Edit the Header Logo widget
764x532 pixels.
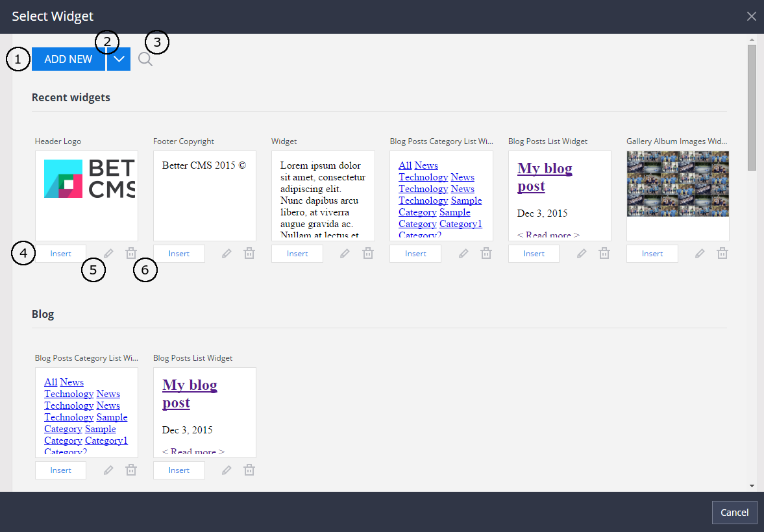108,253
